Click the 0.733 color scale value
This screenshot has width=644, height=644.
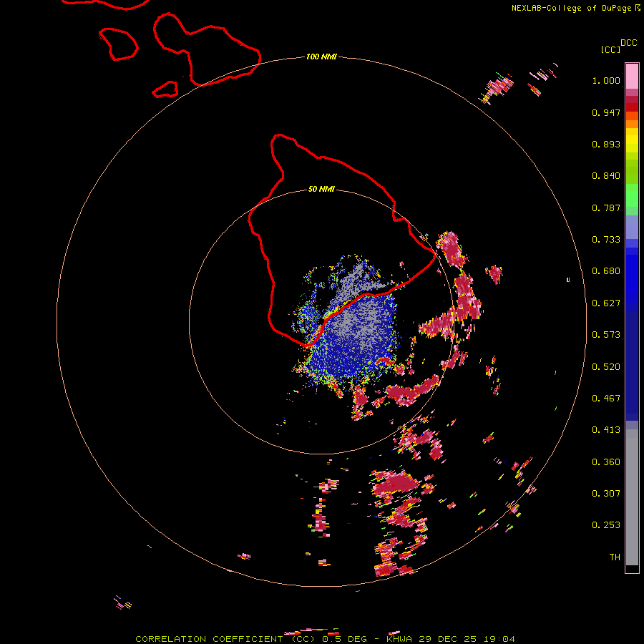tap(606, 240)
